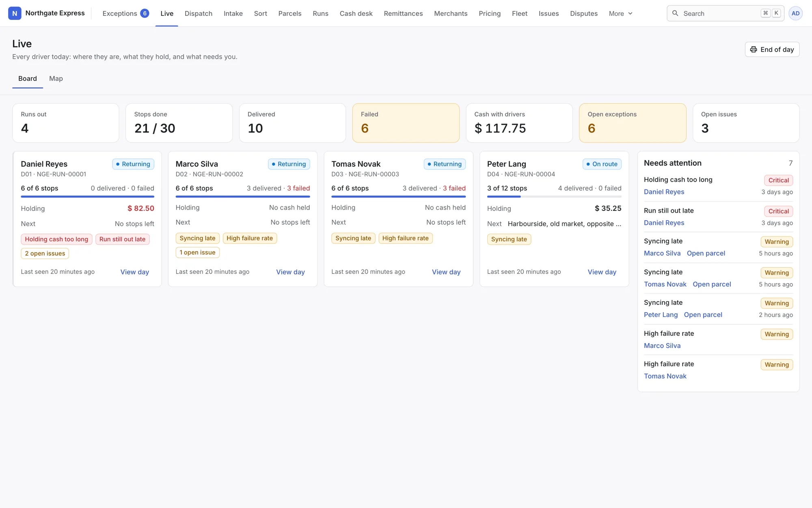Click the $ 82.50 holding amount

coord(141,208)
